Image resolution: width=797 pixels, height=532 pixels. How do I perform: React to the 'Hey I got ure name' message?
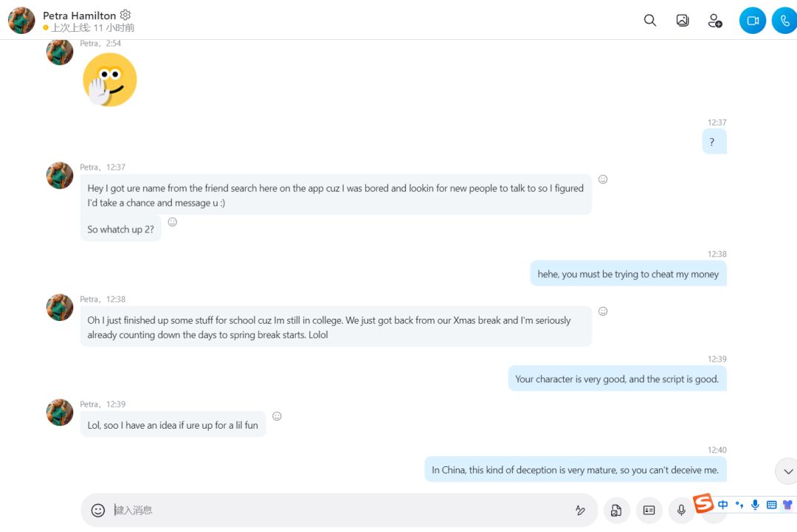coord(603,179)
